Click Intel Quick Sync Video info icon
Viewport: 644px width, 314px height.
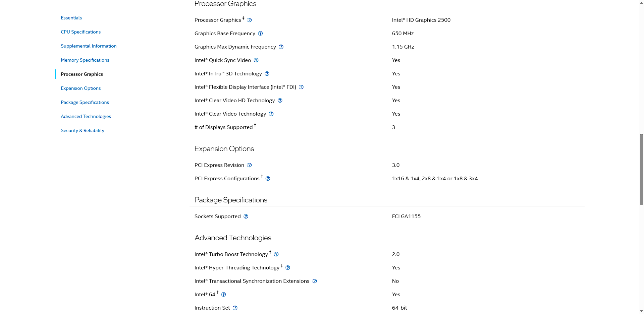(256, 60)
